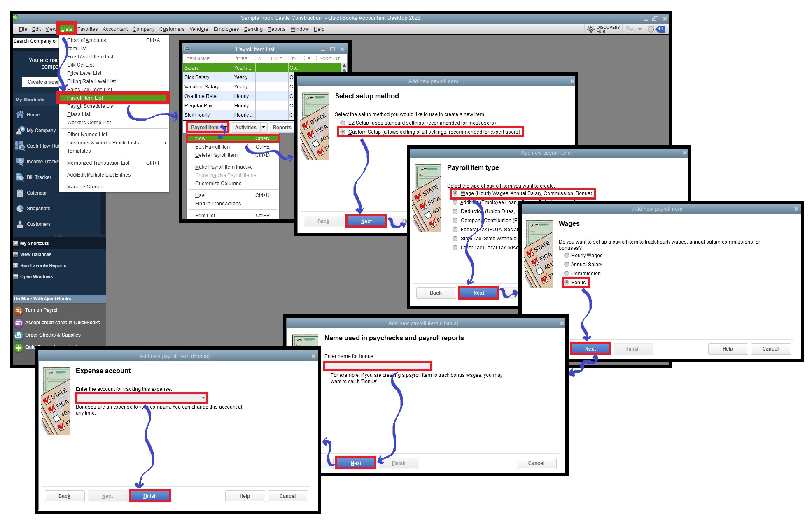Open Bill Tracker from the sidebar
Image resolution: width=812 pixels, height=525 pixels.
point(20,177)
